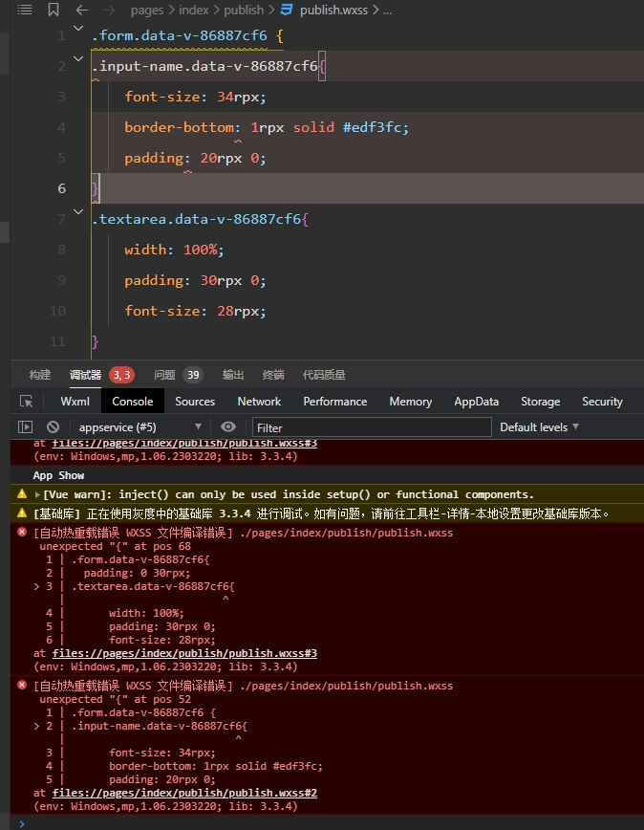This screenshot has width=644, height=830.
Task: Switch to the 终端 panel tab
Action: coord(273,375)
